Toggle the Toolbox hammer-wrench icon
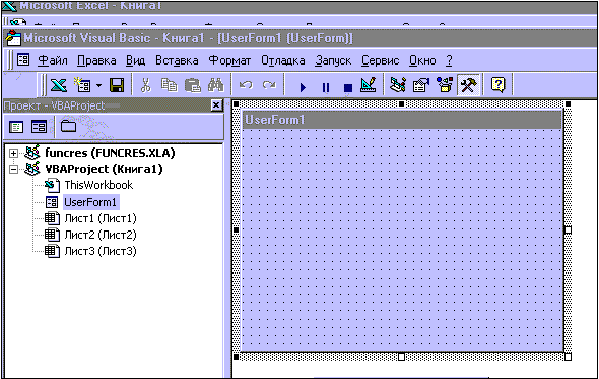Screen dimensions: 599x379 tap(468, 85)
